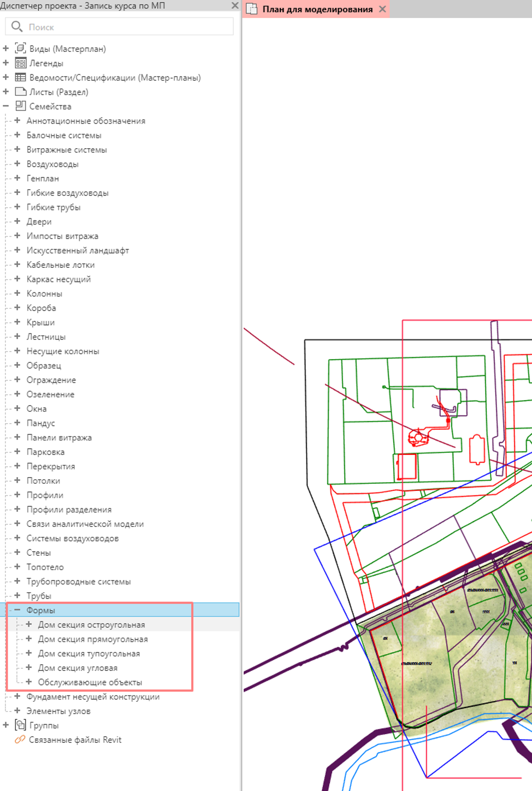This screenshot has height=791, width=532.
Task: Select Дом секция прямоугольная item
Action: click(93, 638)
